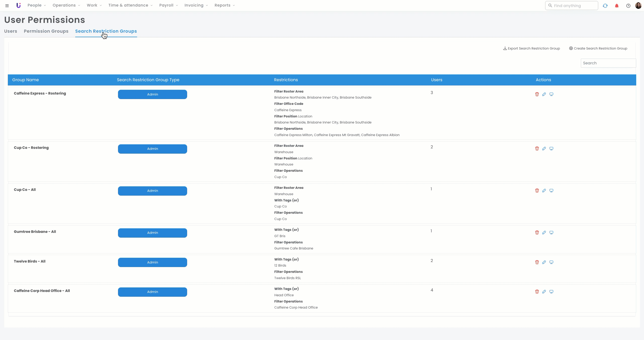The width and height of the screenshot is (644, 340).
Task: Expand the People dropdown menu
Action: point(36,5)
